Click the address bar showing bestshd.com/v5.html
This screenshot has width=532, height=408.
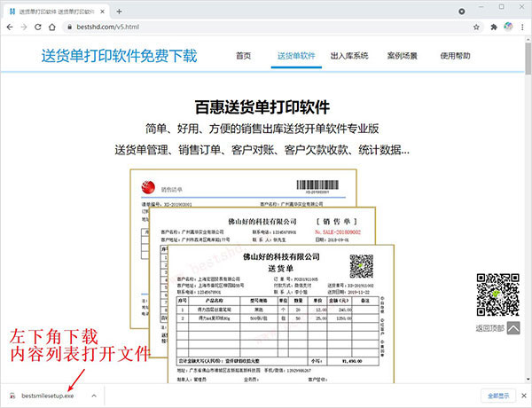[273, 27]
